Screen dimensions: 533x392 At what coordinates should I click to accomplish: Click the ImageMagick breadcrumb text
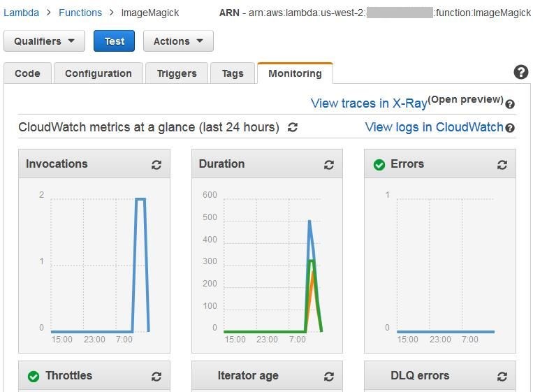[x=150, y=13]
